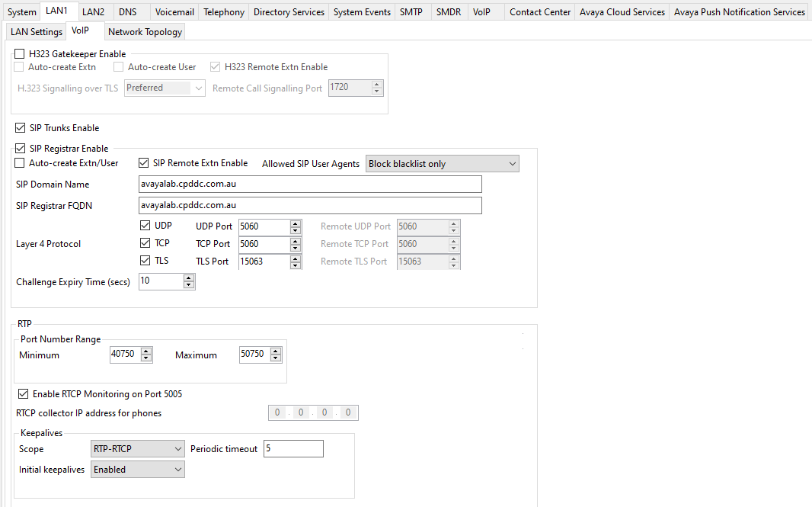Switch to the Network Topology sub-tab
The height and width of the screenshot is (507, 812).
point(145,31)
